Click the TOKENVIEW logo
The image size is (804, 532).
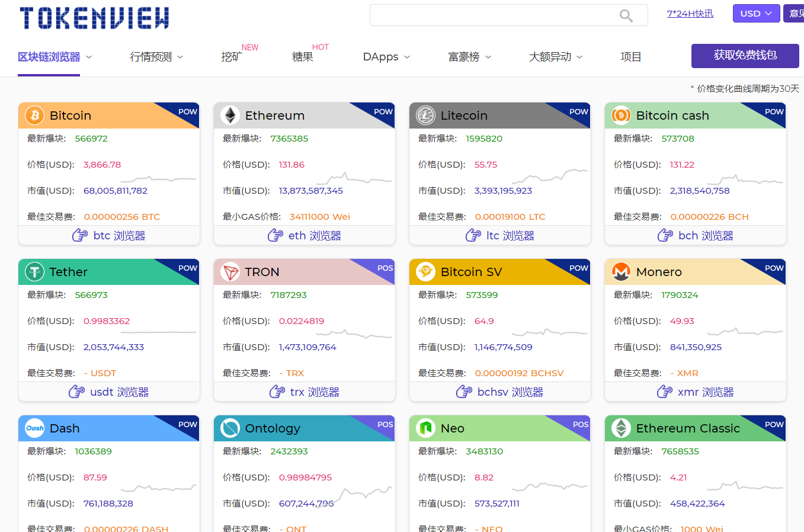pyautogui.click(x=94, y=18)
